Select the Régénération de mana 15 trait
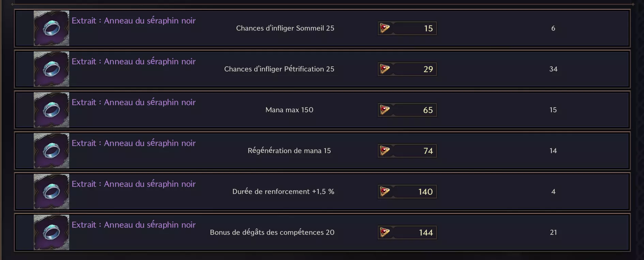644x260 pixels. (x=289, y=151)
